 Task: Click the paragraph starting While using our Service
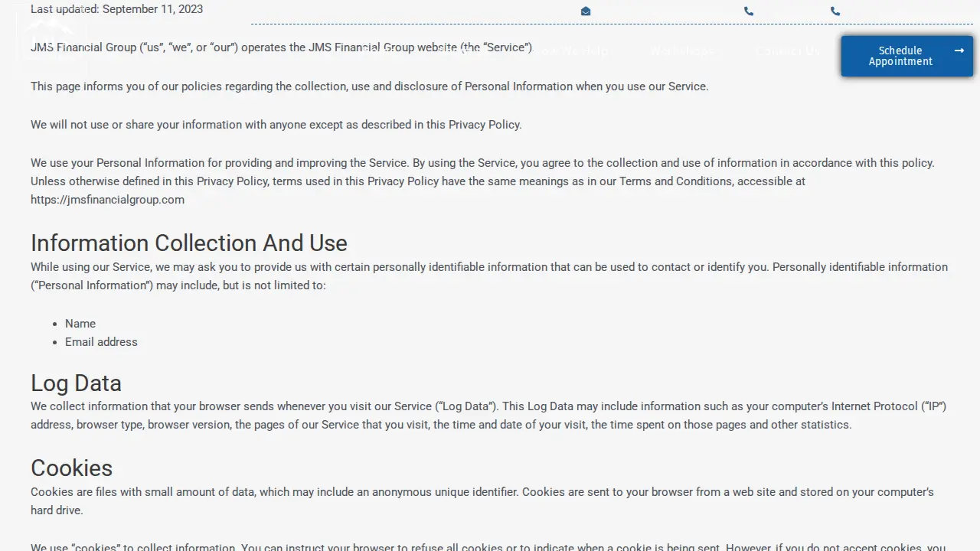(x=489, y=276)
